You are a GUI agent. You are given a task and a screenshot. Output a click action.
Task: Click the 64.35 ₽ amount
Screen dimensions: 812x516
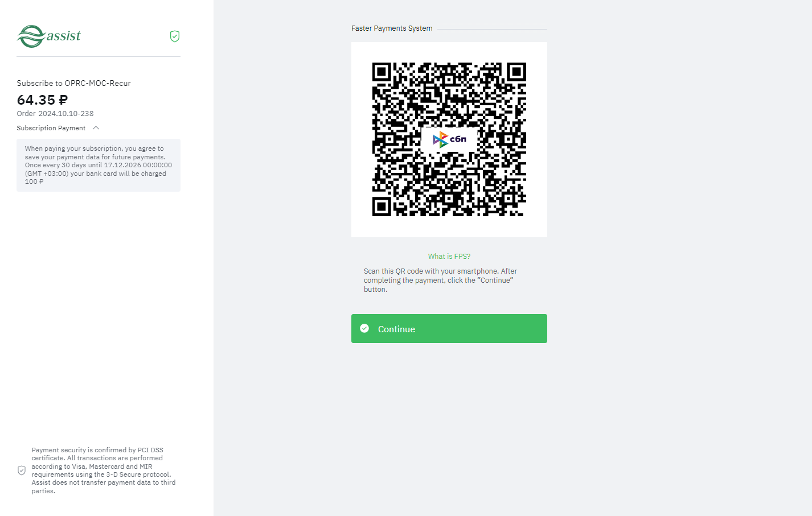point(42,100)
